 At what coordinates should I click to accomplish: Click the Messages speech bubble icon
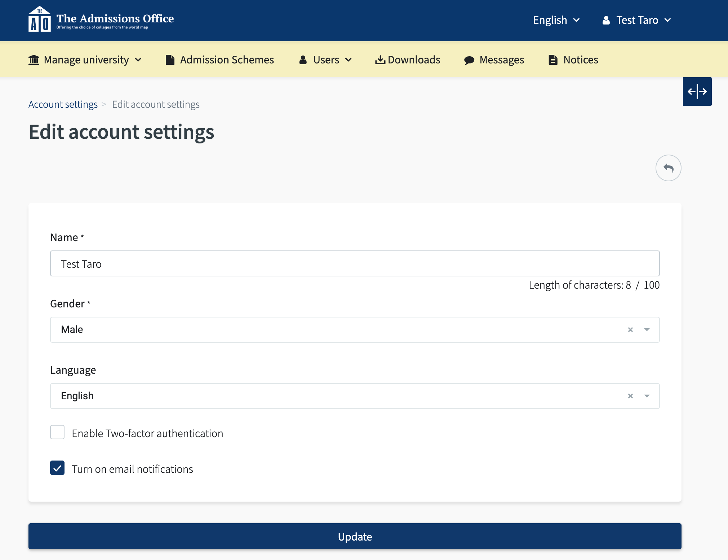[469, 60]
